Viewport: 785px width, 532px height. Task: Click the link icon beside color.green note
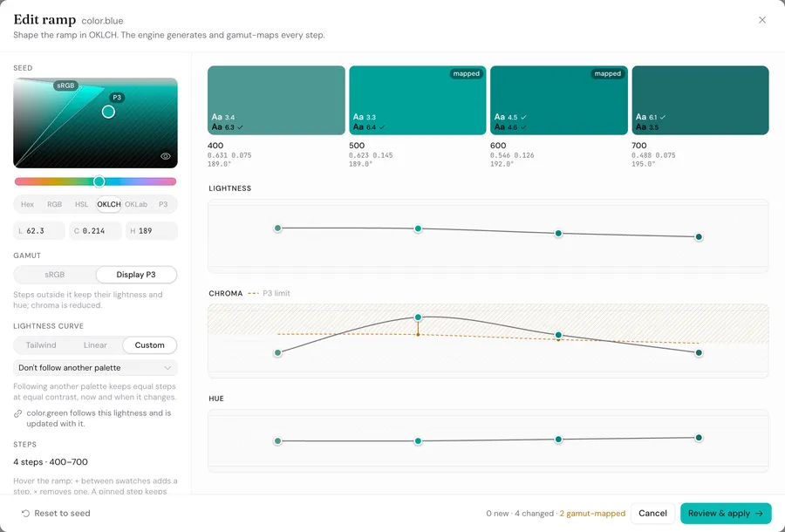pyautogui.click(x=18, y=413)
